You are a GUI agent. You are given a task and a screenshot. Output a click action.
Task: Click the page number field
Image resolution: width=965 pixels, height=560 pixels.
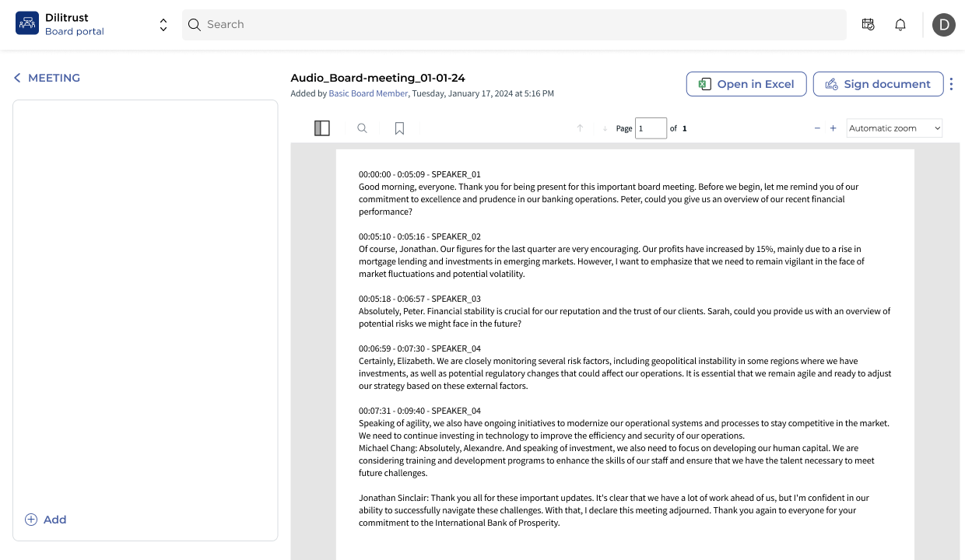click(x=651, y=128)
